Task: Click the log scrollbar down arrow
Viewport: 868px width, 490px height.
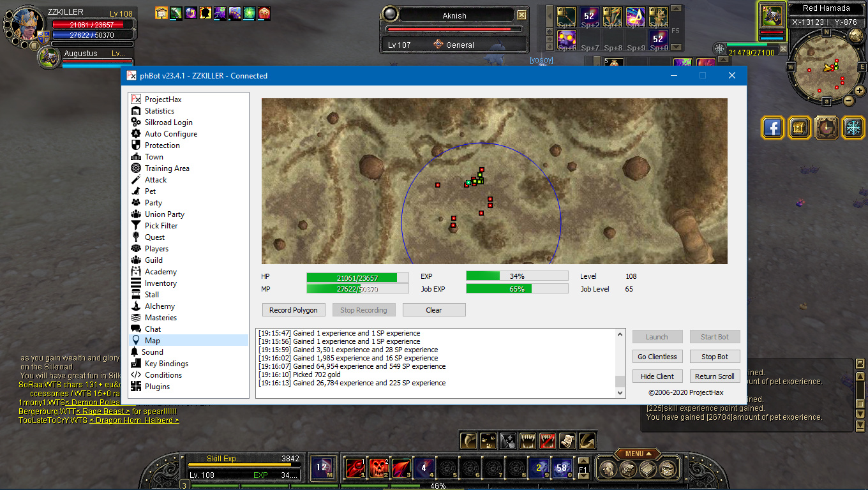Action: pyautogui.click(x=620, y=392)
